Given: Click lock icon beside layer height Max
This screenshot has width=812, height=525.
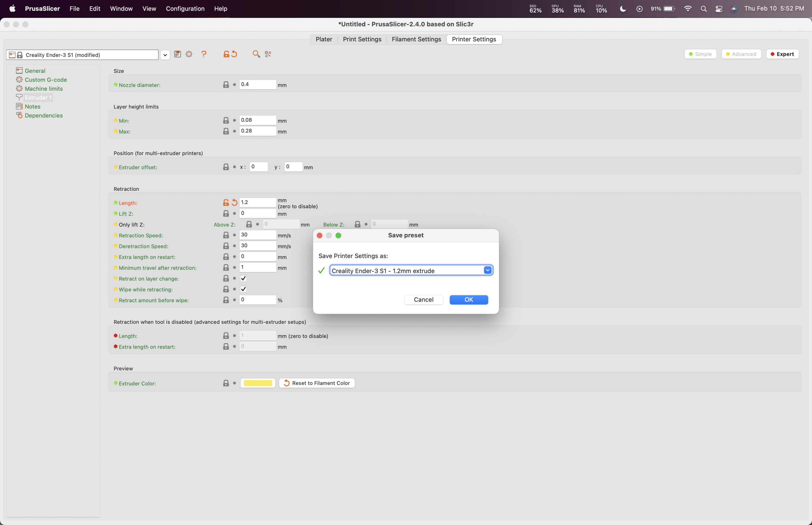Looking at the screenshot, I should click(x=226, y=131).
